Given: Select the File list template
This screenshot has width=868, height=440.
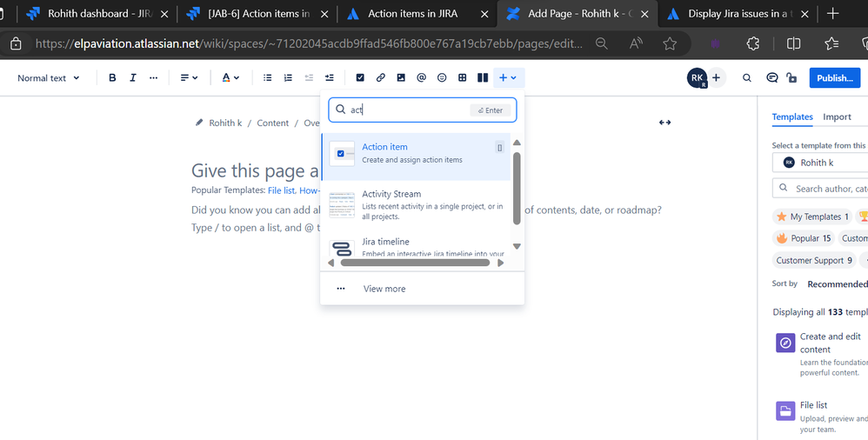Looking at the screenshot, I should pyautogui.click(x=822, y=417).
